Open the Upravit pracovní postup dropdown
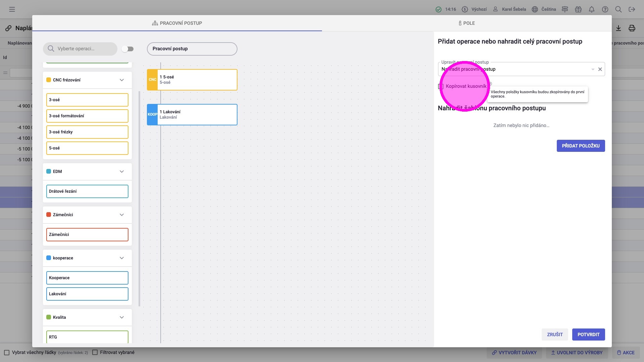This screenshot has width=644, height=362. pos(593,69)
